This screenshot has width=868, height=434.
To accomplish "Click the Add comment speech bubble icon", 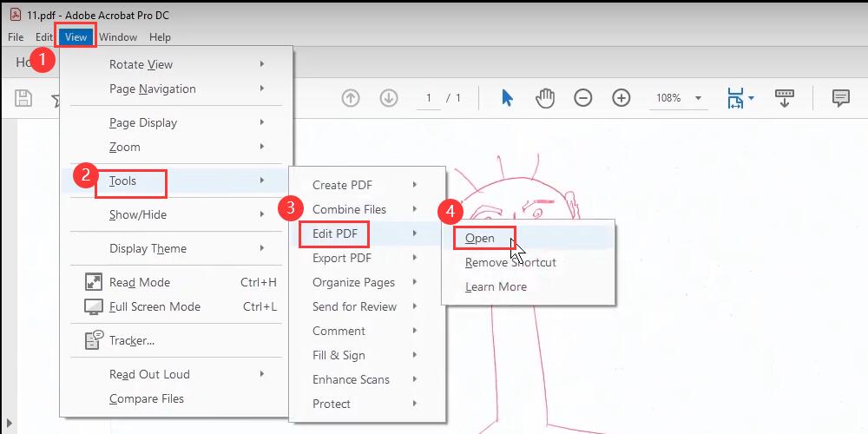I will point(840,98).
